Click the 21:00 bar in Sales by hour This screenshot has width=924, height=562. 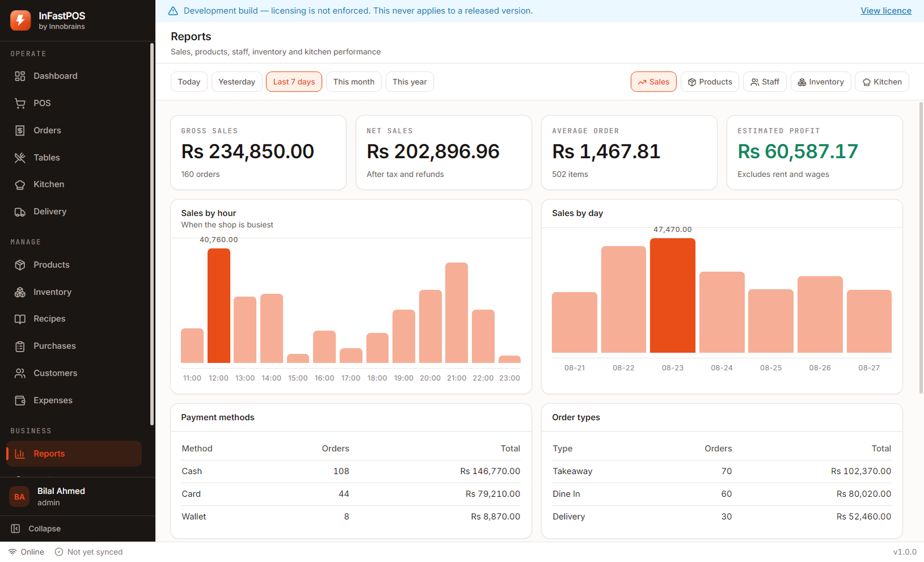[456, 312]
